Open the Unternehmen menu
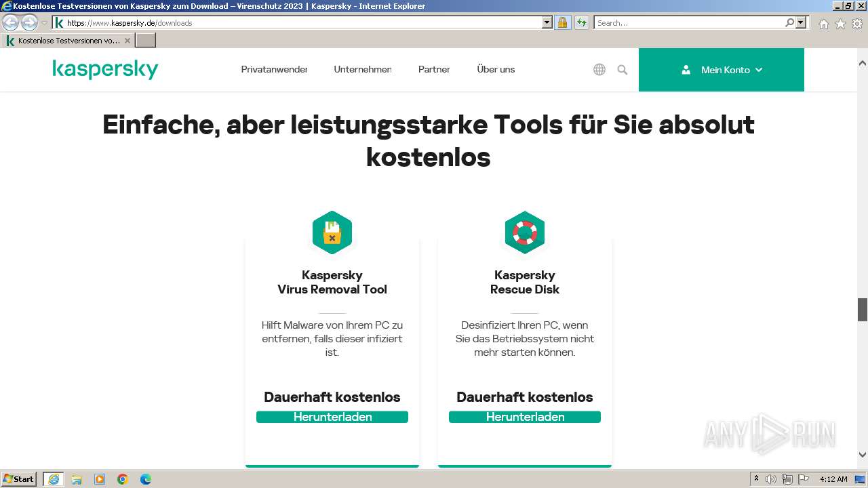This screenshot has height=488, width=868. coord(363,69)
